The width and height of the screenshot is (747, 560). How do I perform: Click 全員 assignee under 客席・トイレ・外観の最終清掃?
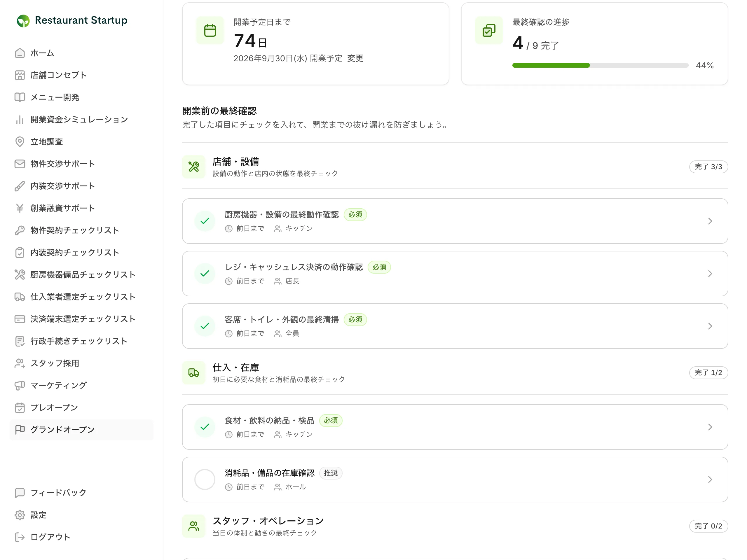(292, 333)
